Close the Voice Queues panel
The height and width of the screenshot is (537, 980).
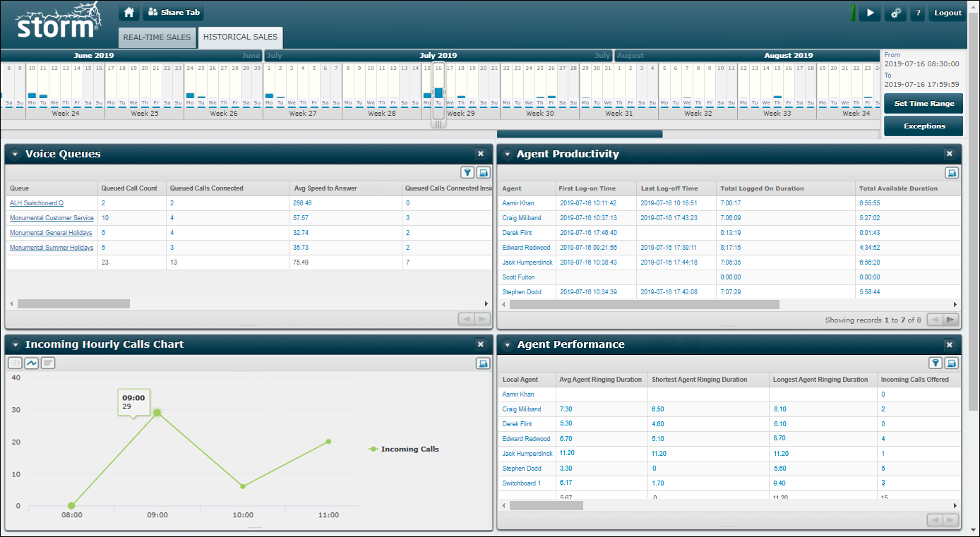pos(481,154)
